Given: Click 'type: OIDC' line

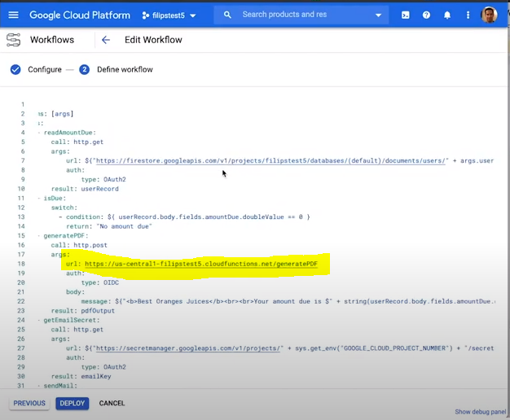Looking at the screenshot, I should coord(100,282).
